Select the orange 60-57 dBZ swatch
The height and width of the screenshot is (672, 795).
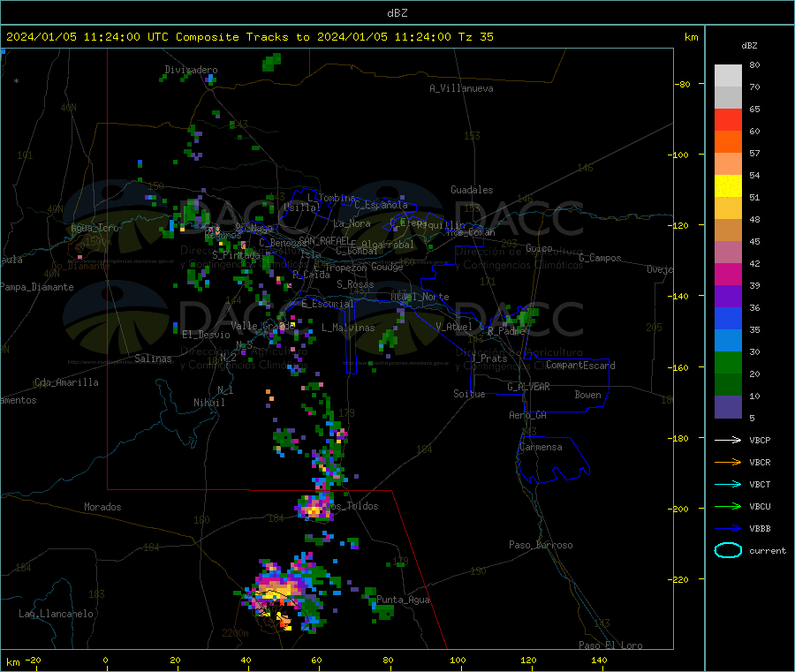tap(728, 142)
